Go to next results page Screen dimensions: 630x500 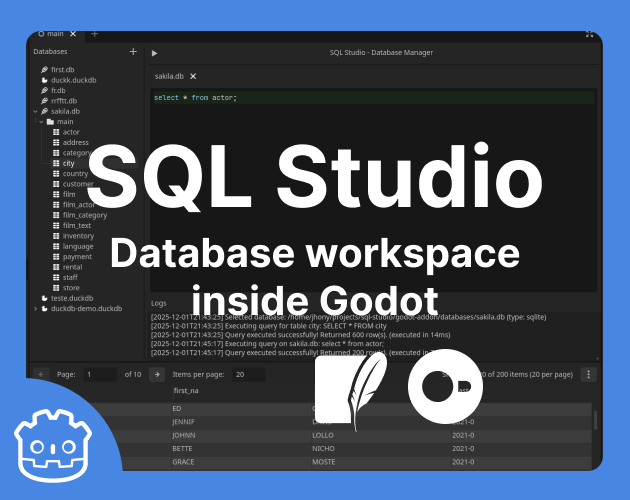[157, 375]
